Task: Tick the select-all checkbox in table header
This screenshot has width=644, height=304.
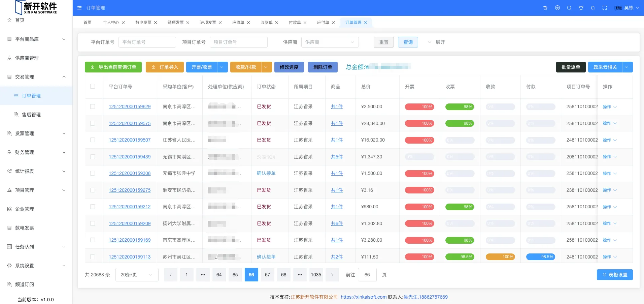Action: [93, 87]
